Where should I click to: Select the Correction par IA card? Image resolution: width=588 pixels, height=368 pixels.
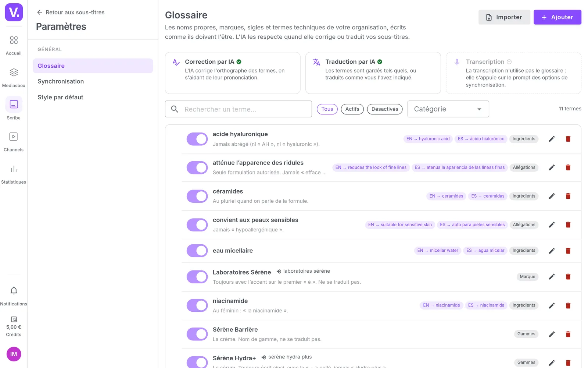click(x=233, y=73)
